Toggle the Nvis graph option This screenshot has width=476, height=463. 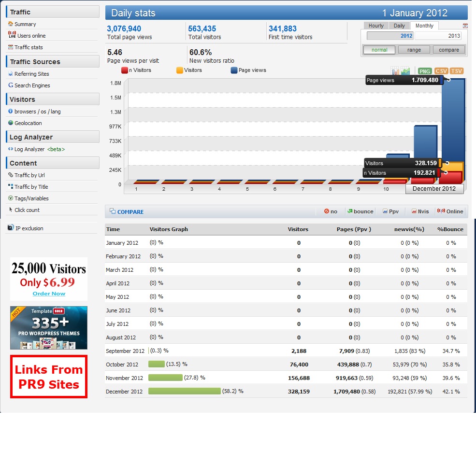pyautogui.click(x=420, y=211)
